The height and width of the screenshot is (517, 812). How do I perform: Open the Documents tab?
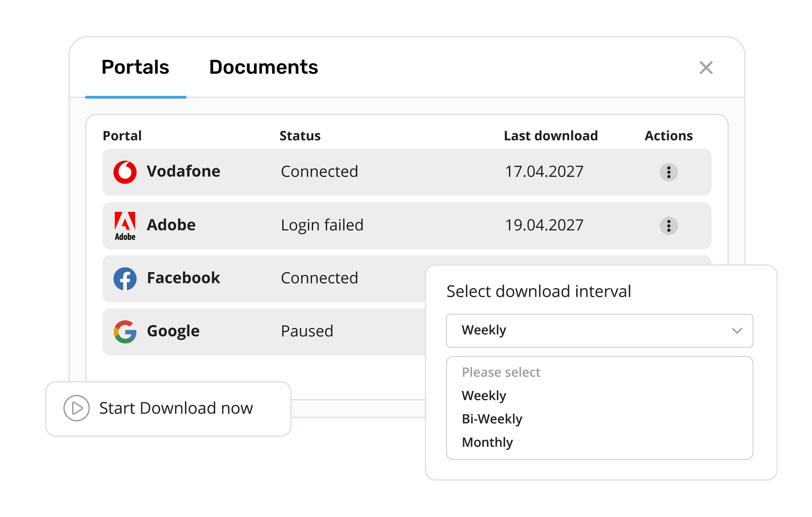(x=263, y=67)
